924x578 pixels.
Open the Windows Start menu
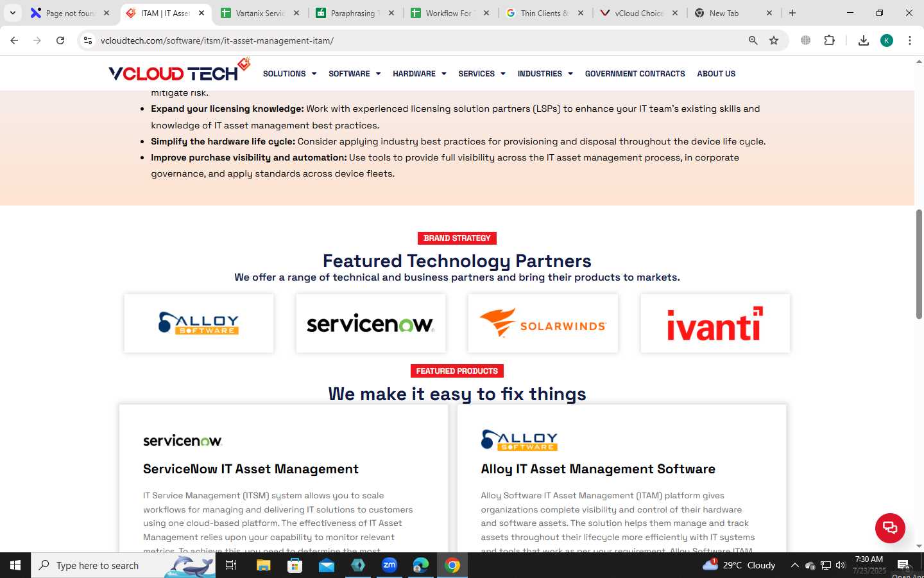[15, 565]
